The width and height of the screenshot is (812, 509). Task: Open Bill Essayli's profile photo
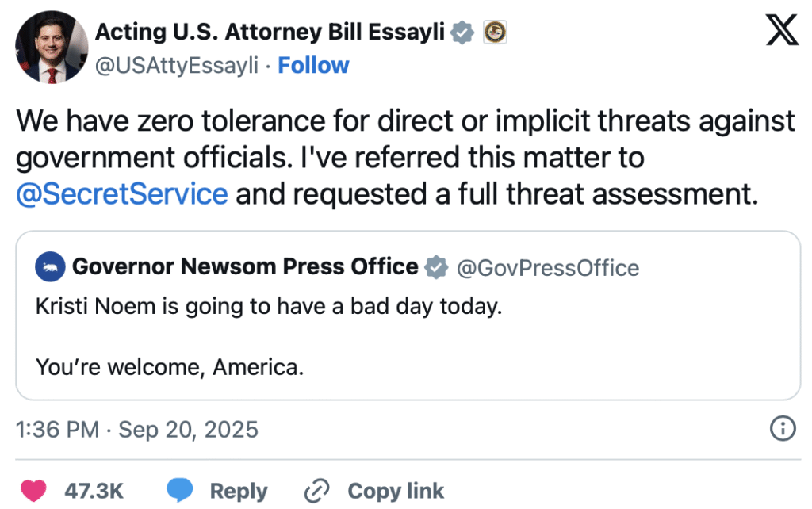51,48
